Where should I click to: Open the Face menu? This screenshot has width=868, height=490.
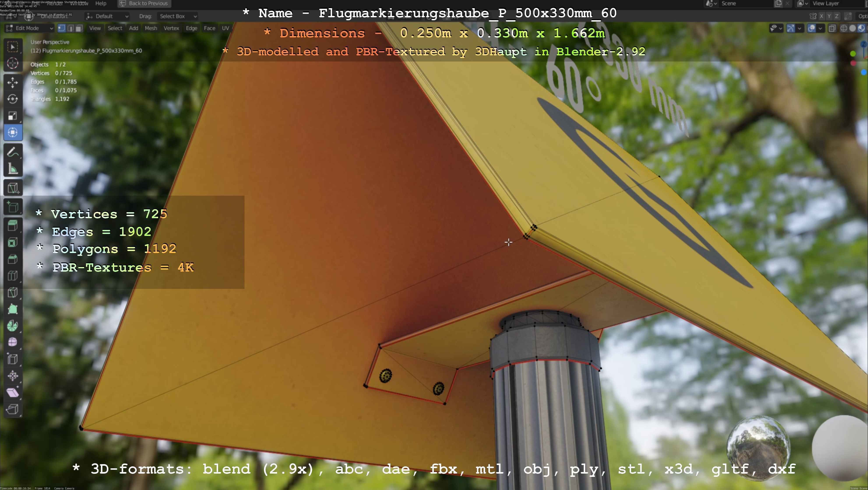coord(209,28)
